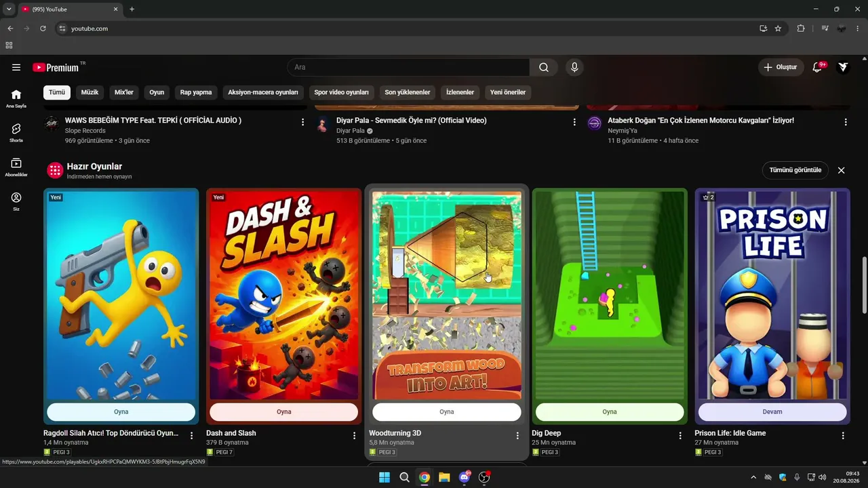
Task: Select the Aksiyon-macera oyunları chip
Action: 263,92
